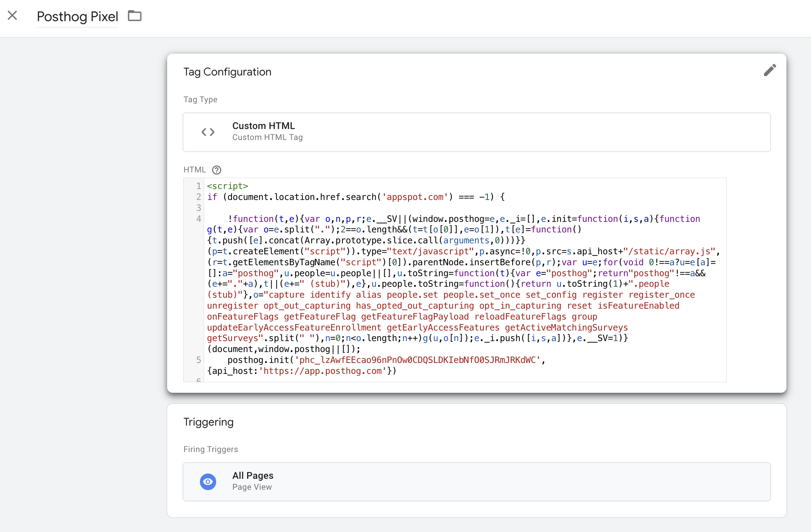Click the Custom HTML Tag subtitle

(x=267, y=137)
